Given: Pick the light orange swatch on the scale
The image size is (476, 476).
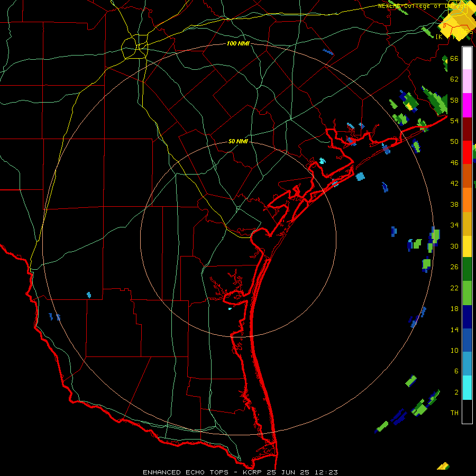Looking at the screenshot, I should 467,200.
